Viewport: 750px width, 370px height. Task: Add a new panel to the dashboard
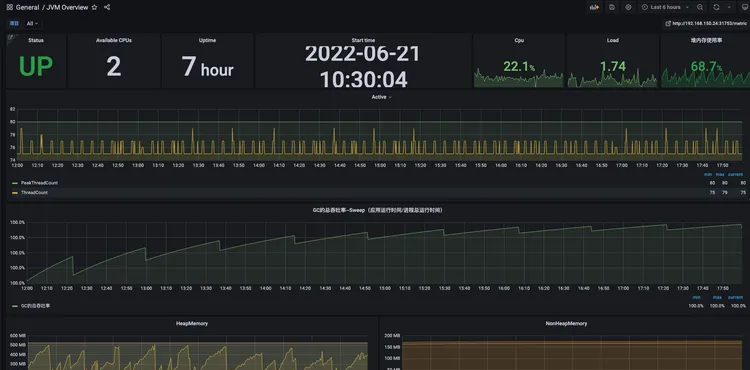[594, 7]
